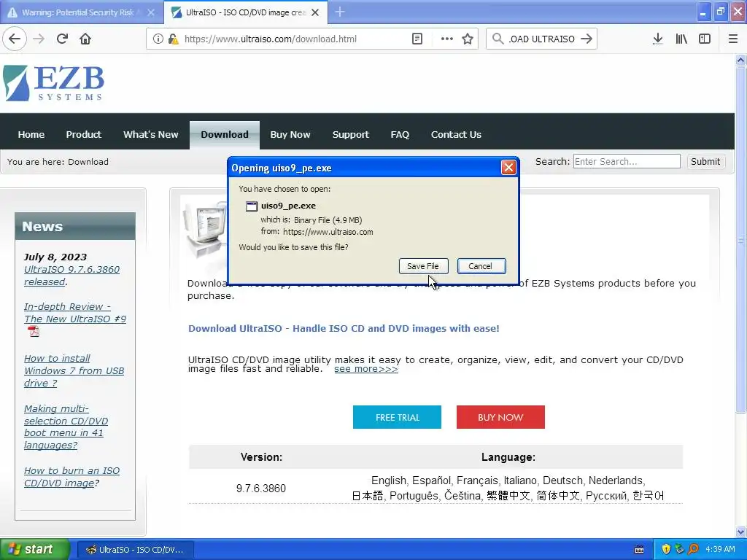Open the Contact Us menu item
Viewport: 747px width, 560px height.
(456, 135)
